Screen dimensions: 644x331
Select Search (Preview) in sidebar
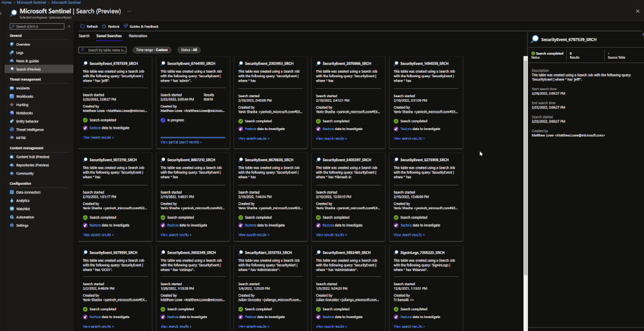(x=28, y=69)
